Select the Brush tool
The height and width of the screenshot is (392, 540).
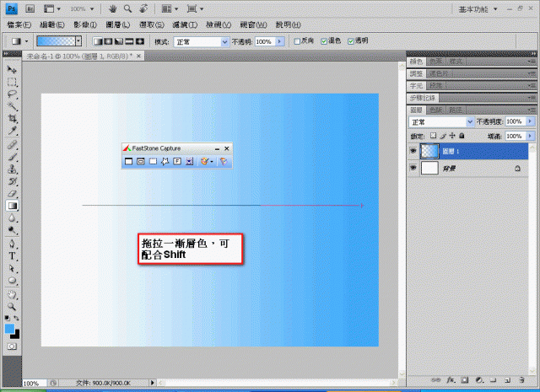(x=12, y=157)
